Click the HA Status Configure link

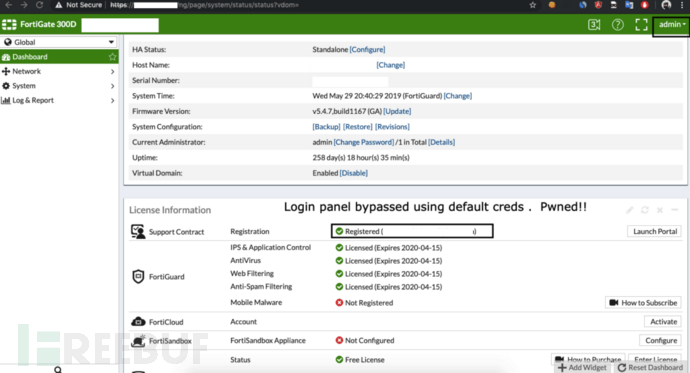click(x=367, y=49)
